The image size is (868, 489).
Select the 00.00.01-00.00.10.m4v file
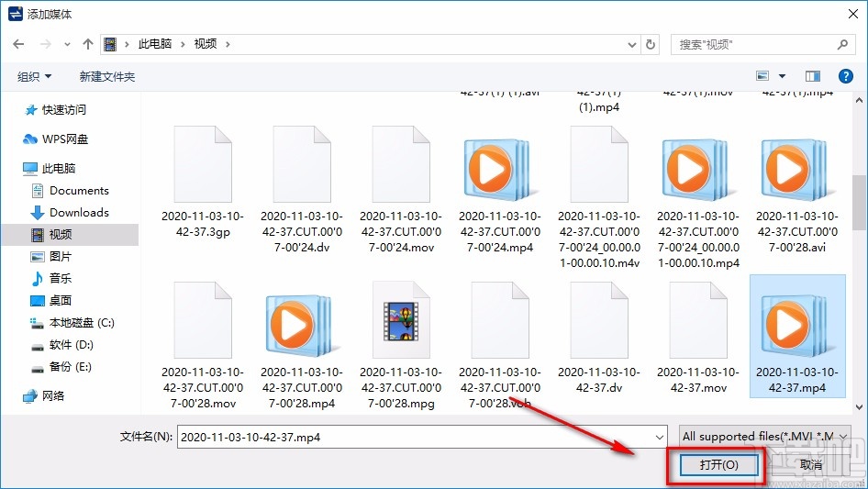(x=599, y=196)
